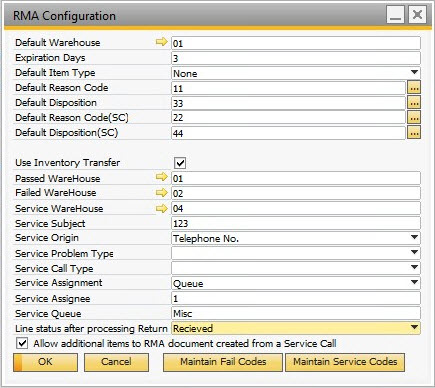
Task: Click the Service Origin label
Action: point(47,238)
